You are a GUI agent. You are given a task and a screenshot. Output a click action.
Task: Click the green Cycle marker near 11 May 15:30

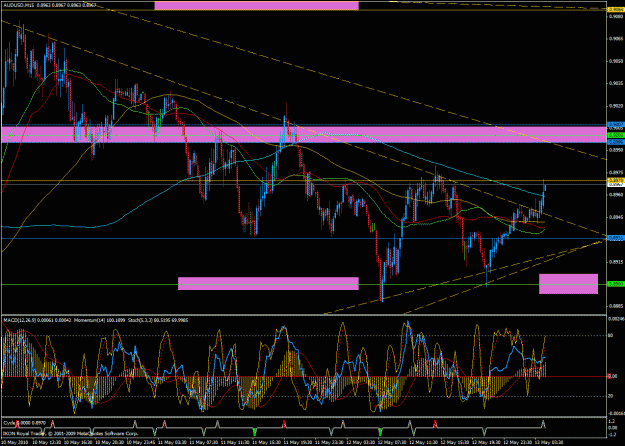pyautogui.click(x=255, y=431)
